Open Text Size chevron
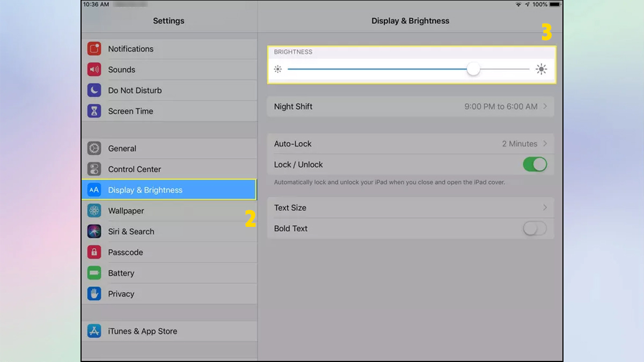Viewport: 644px width, 362px height. point(545,208)
